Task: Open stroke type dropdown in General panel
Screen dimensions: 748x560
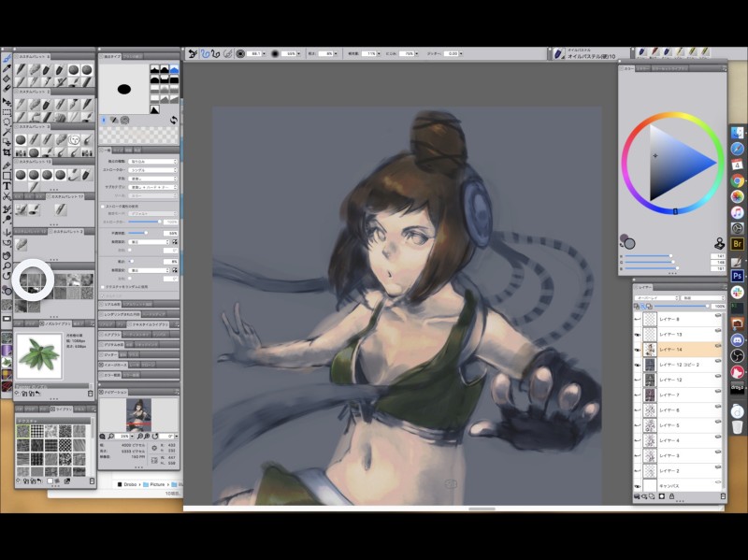Action: point(152,170)
